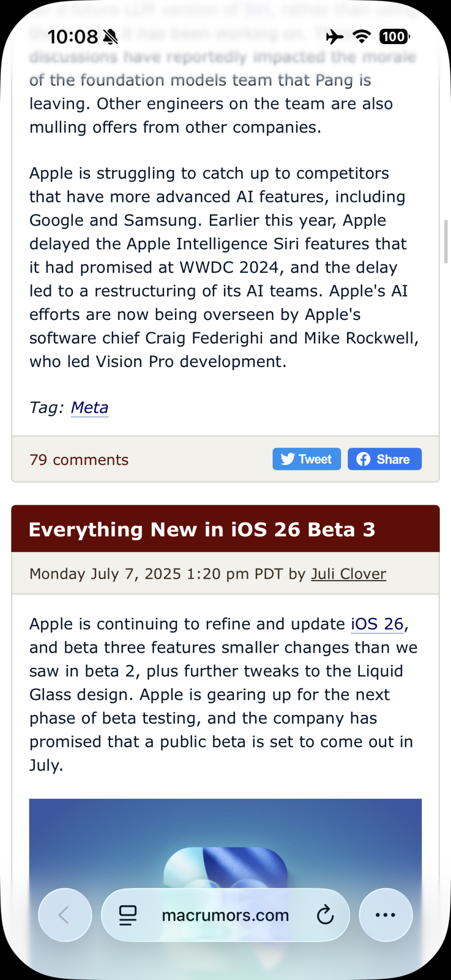
Task: Tap the Wi-Fi status icon
Action: [x=362, y=37]
